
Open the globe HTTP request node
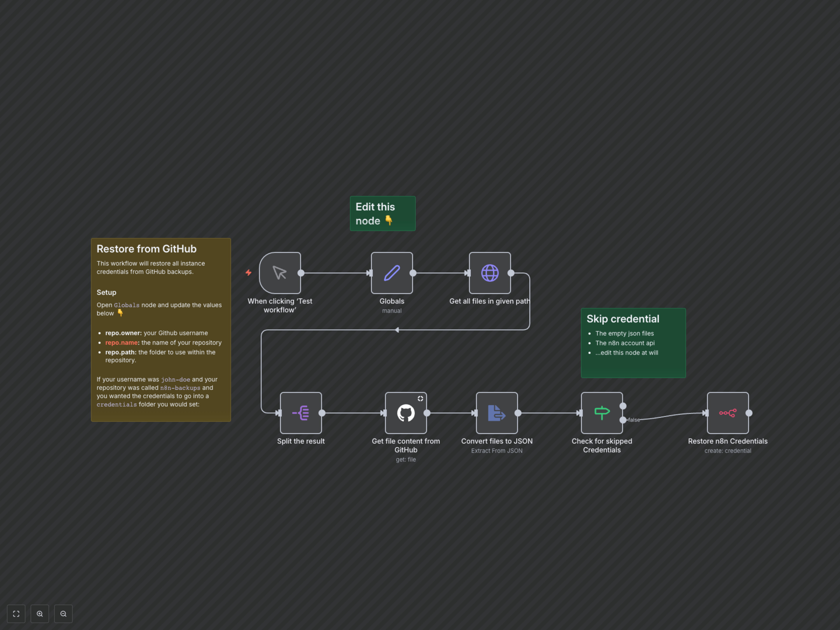point(490,273)
